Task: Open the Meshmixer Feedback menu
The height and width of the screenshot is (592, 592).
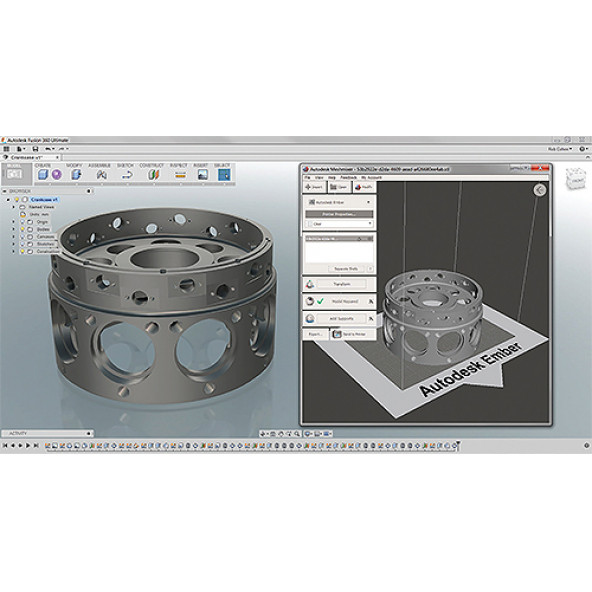Action: (348, 177)
